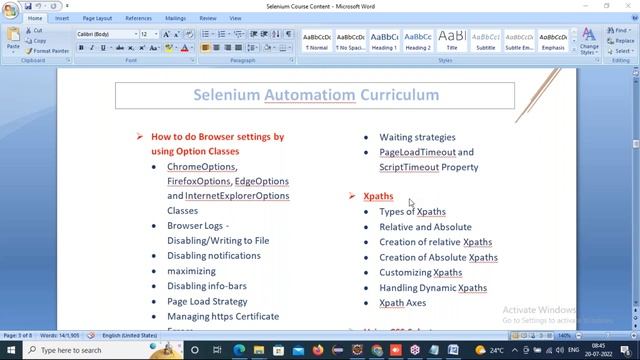640x360 pixels.
Task: Set right text alignment
Action: pyautogui.click(x=227, y=48)
